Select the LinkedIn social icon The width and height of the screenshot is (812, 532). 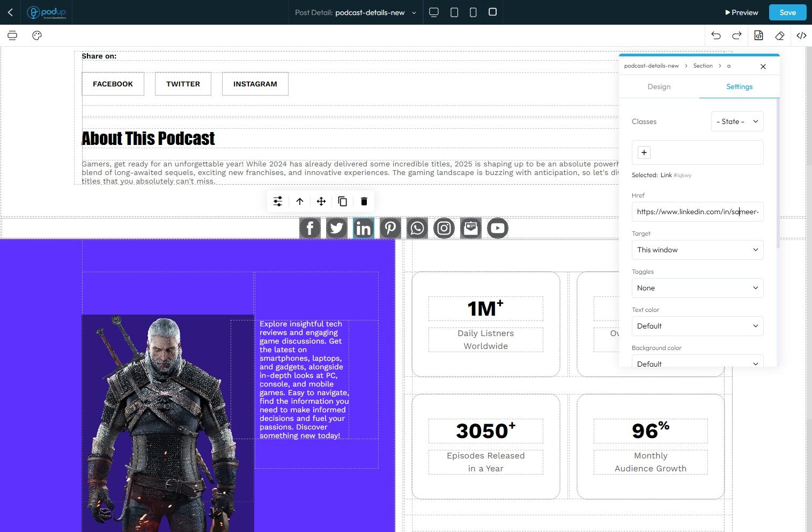coord(364,228)
